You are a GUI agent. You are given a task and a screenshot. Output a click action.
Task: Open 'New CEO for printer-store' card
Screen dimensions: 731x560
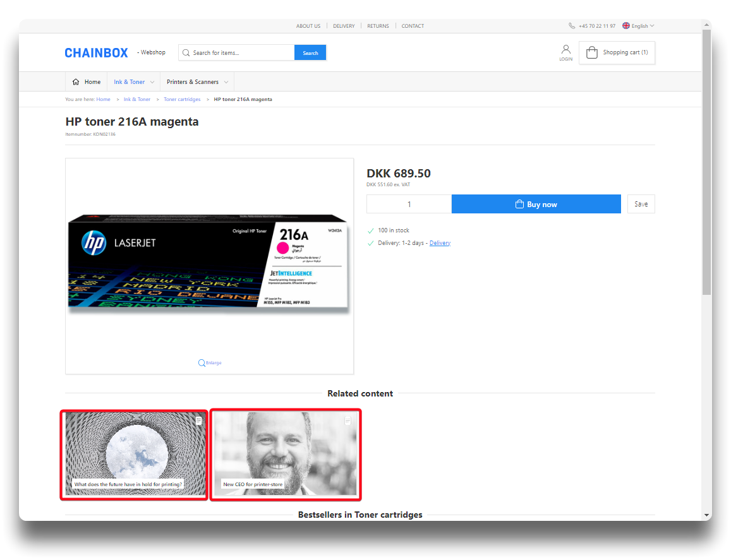point(286,454)
